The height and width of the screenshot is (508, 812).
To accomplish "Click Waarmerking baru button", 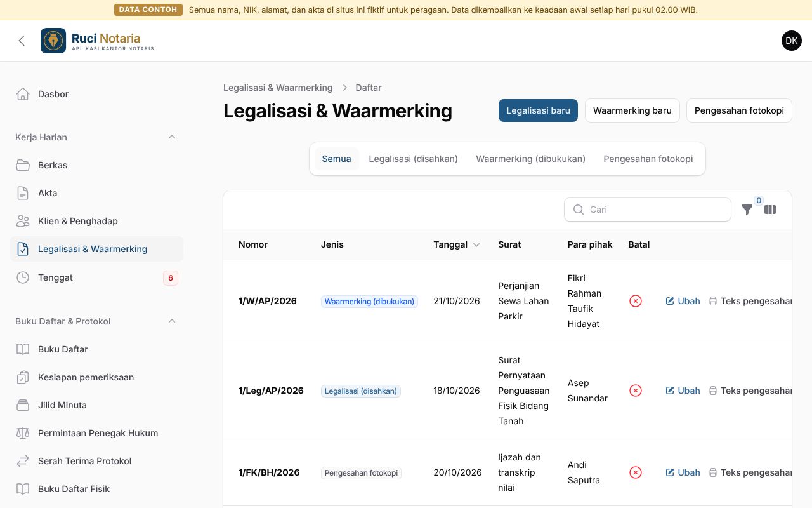I will click(632, 110).
